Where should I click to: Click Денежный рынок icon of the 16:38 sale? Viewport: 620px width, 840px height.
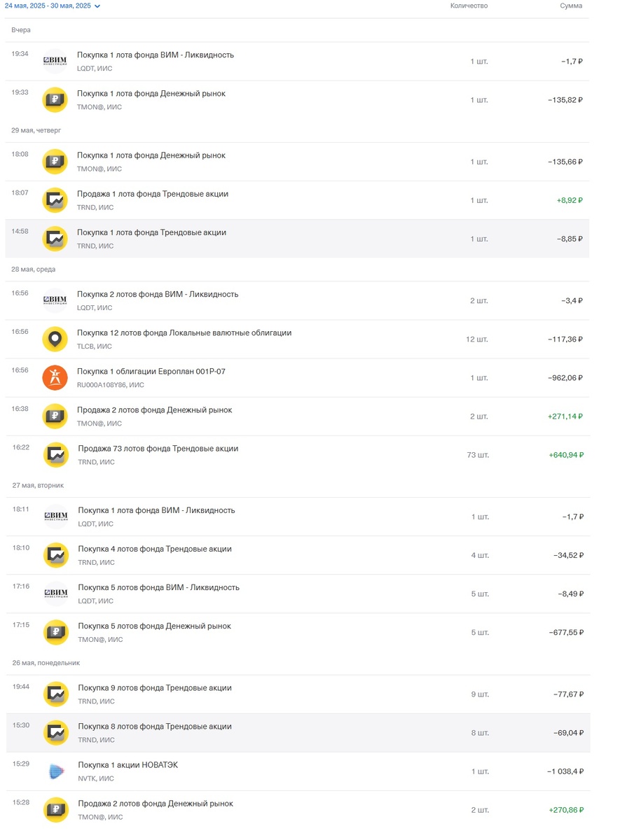(x=55, y=416)
